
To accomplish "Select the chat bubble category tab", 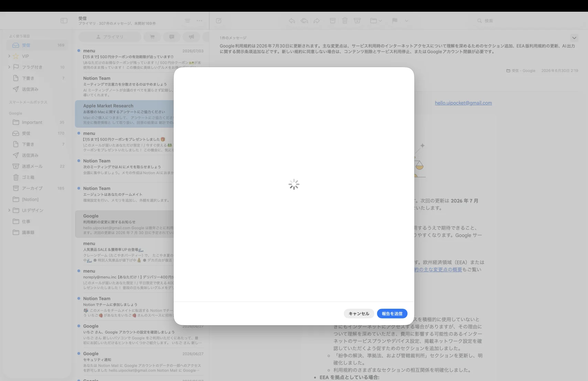I will [x=172, y=37].
